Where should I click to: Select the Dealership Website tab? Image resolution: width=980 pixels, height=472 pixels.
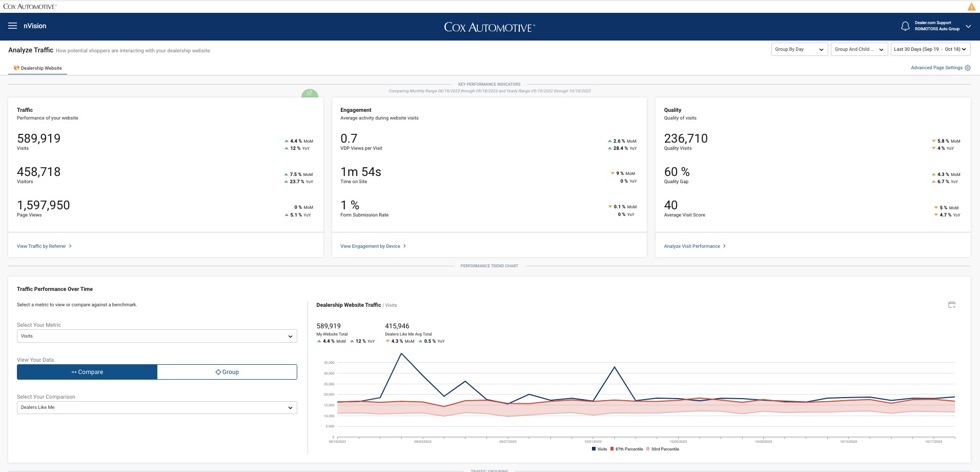(x=38, y=68)
